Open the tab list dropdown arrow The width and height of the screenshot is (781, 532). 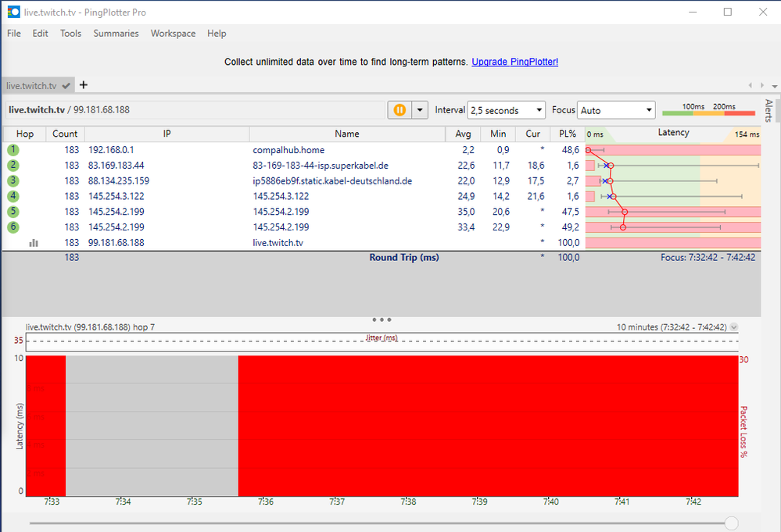[775, 86]
